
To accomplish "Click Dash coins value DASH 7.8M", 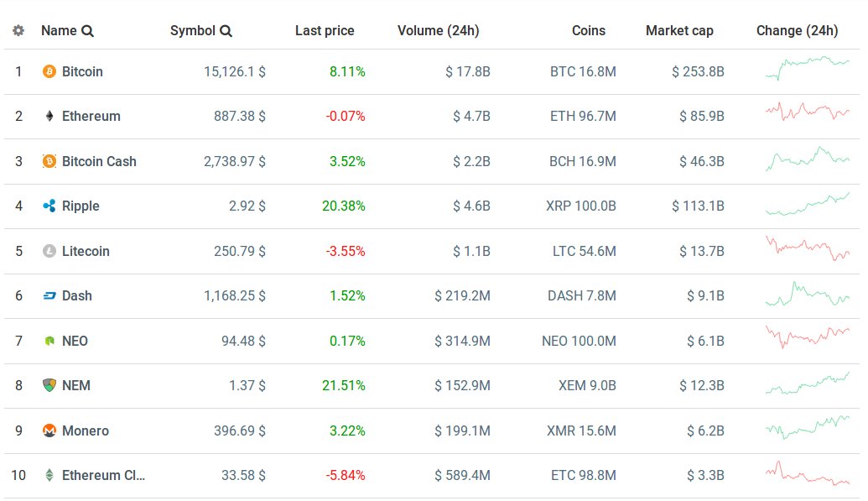I will coord(582,295).
